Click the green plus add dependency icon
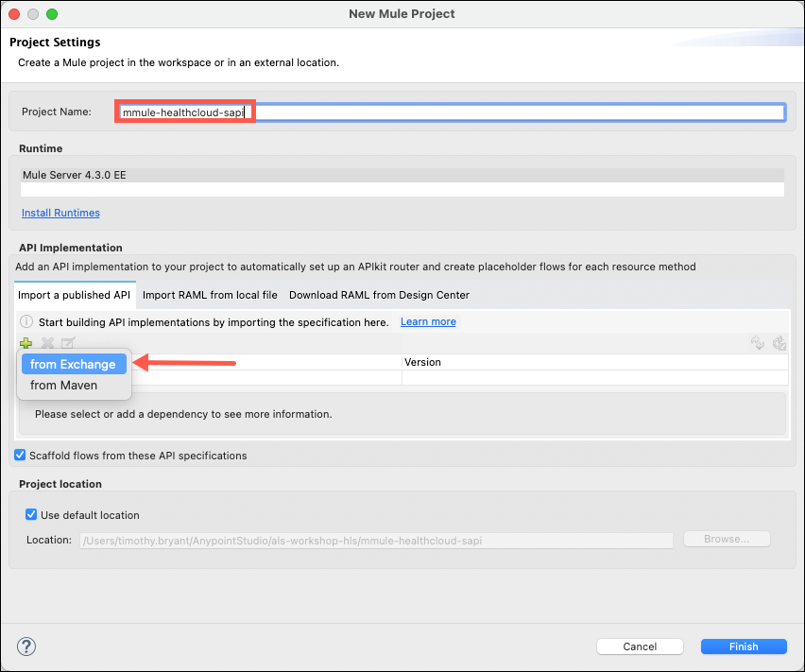 click(26, 343)
